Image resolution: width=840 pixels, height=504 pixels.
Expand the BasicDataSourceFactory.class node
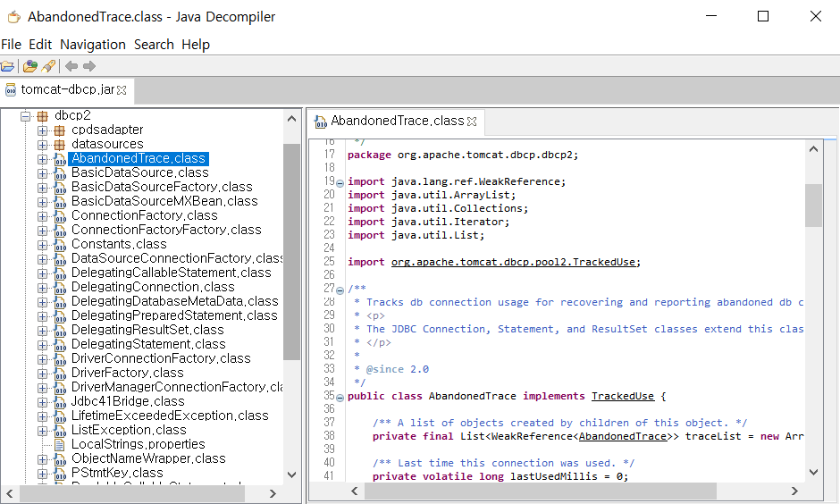coord(42,188)
